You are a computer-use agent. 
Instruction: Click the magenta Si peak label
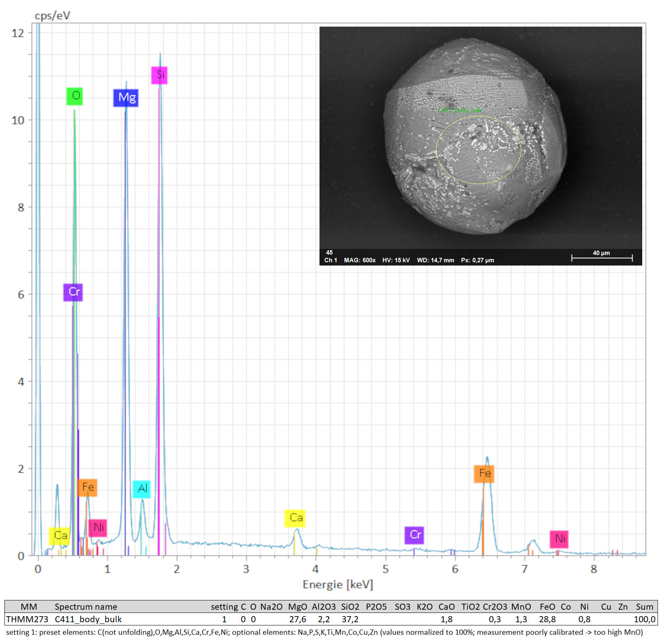(x=159, y=75)
